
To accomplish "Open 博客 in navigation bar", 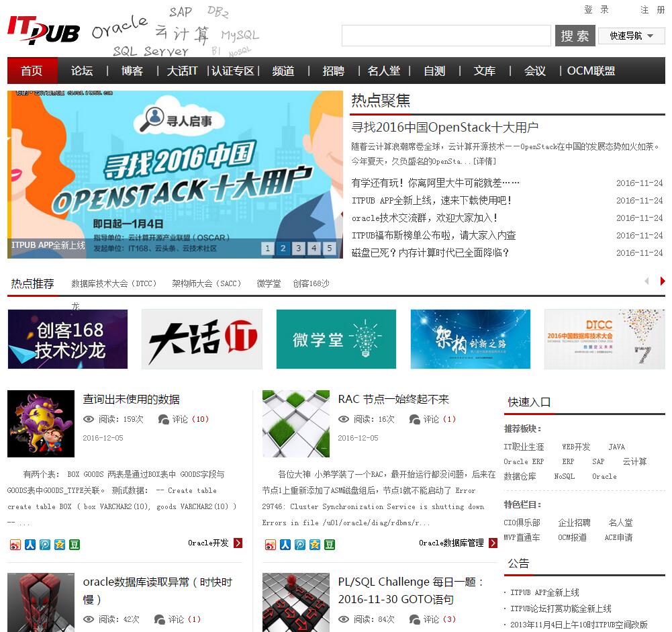I will tap(132, 71).
